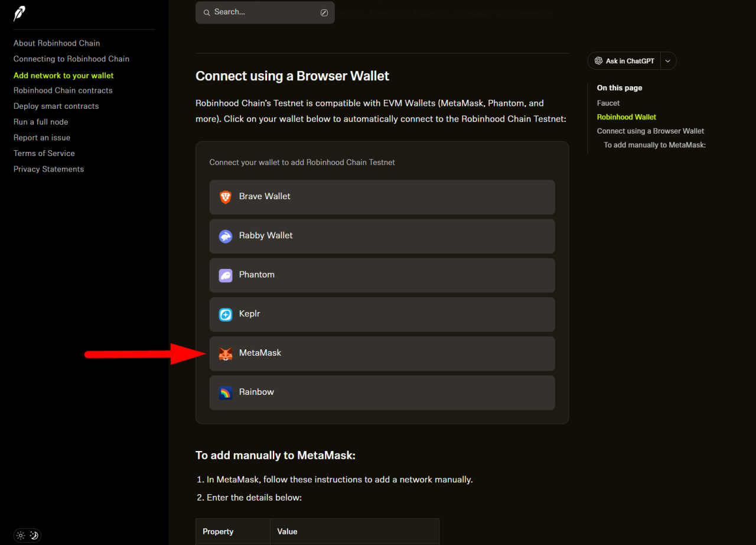Click the Keplr wallet icon

click(226, 314)
